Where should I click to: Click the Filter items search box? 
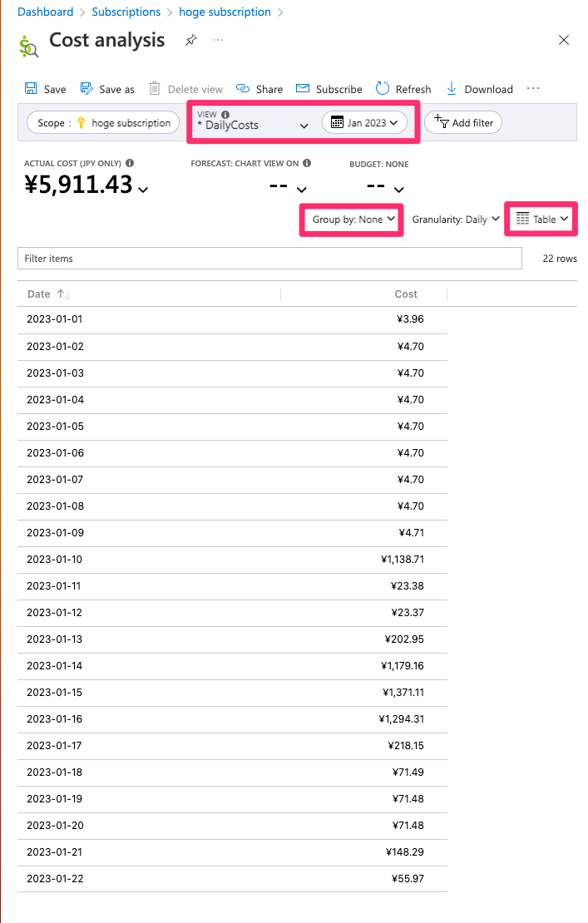click(x=269, y=259)
